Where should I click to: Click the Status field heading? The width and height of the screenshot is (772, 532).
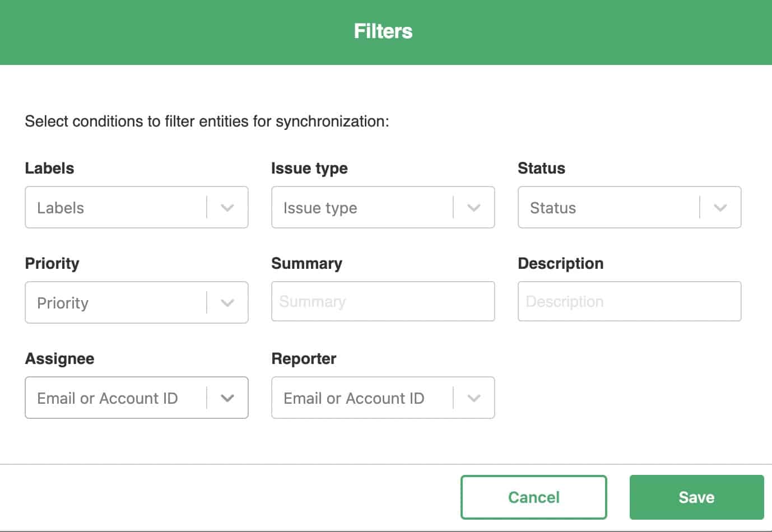click(x=541, y=168)
